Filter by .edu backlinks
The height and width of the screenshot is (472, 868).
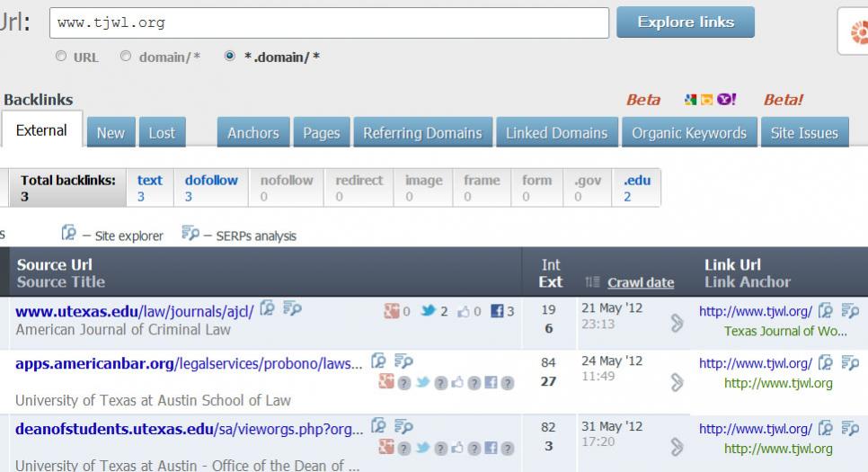636,188
